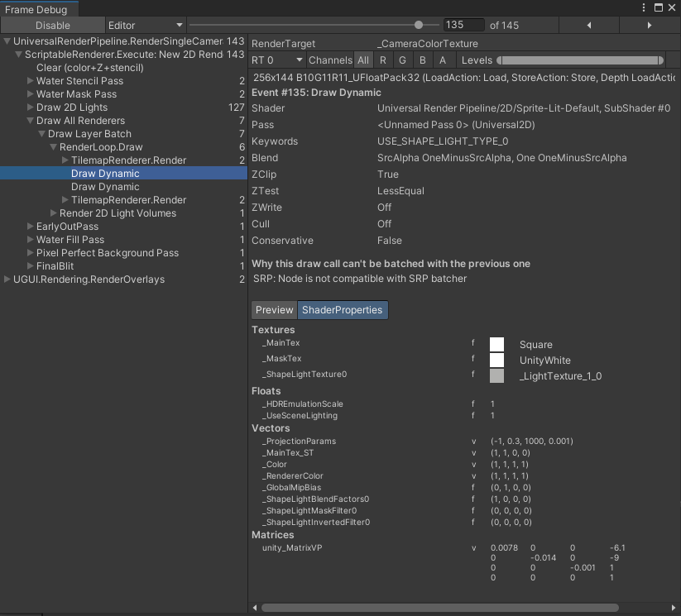Click the Blend value SrcAlpha OneMinusSrcAlpha
The height and width of the screenshot is (616, 681).
coord(502,158)
